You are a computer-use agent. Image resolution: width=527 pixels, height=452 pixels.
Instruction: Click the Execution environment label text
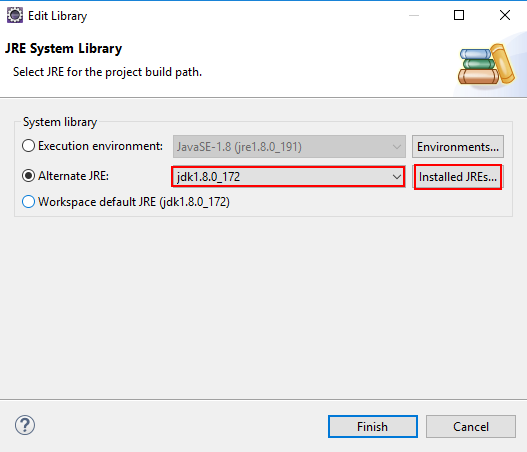100,146
